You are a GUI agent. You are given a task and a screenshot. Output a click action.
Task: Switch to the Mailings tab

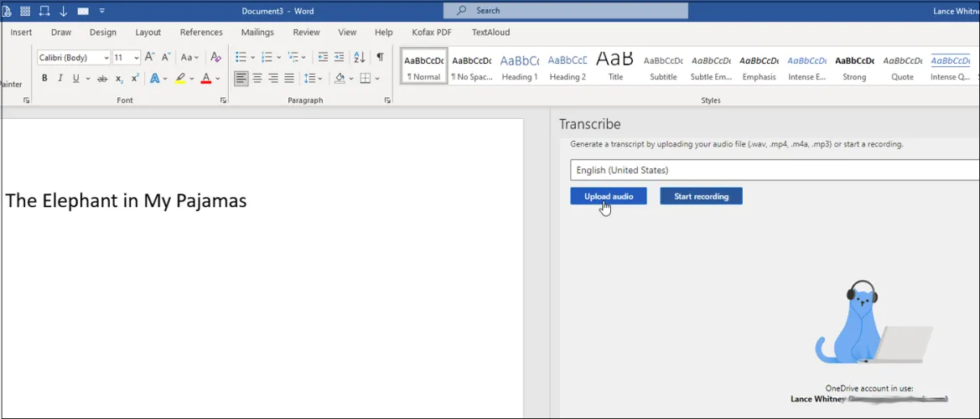pos(257,33)
